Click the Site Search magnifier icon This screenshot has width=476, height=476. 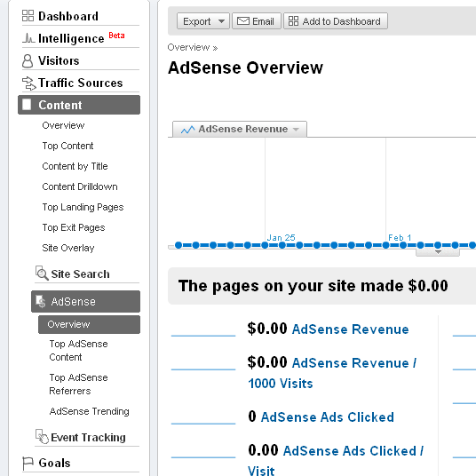click(x=42, y=274)
